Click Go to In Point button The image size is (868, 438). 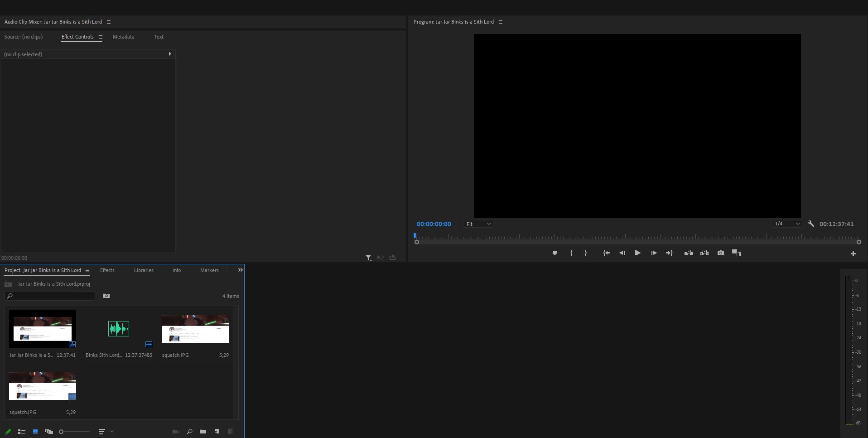(606, 253)
